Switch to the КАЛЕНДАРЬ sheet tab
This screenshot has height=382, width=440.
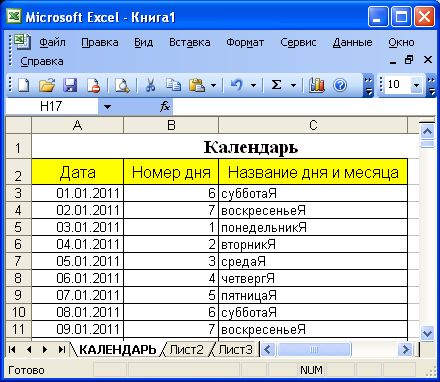(x=117, y=349)
